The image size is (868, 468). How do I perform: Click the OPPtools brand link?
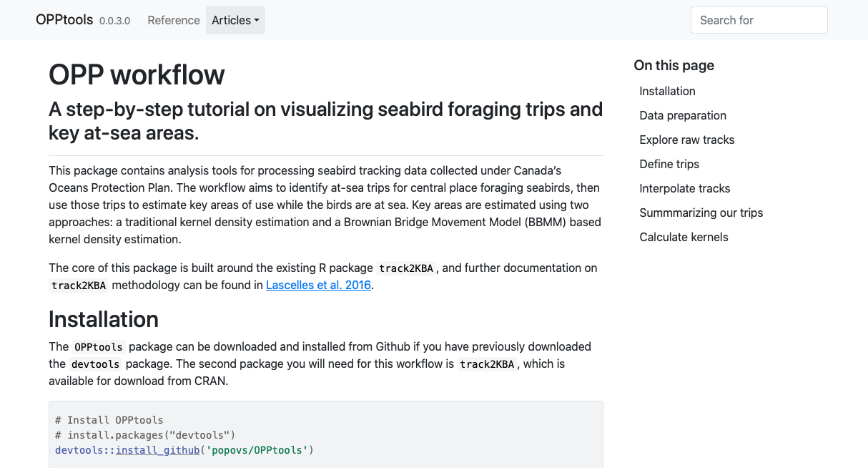point(64,20)
